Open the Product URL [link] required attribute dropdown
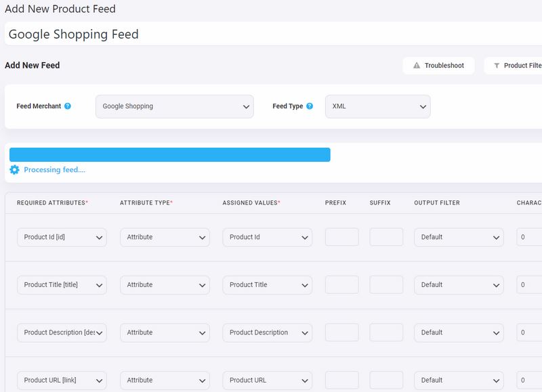This screenshot has height=392, width=542. pos(62,380)
